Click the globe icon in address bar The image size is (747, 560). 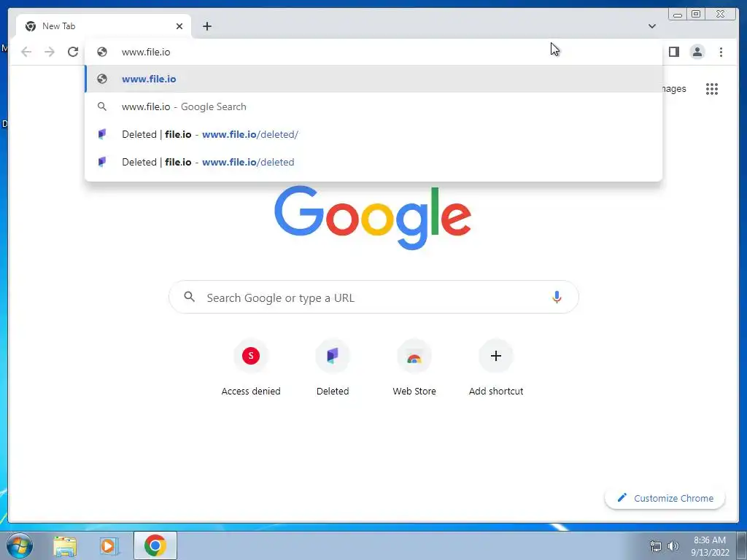click(x=102, y=52)
